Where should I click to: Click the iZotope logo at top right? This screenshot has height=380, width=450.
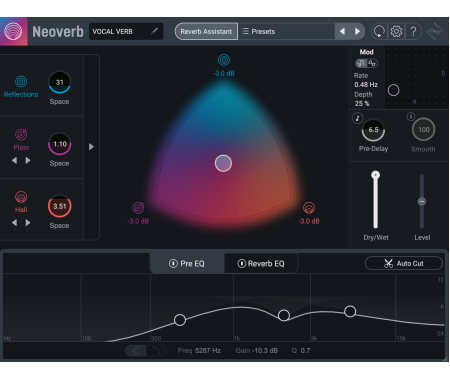(x=435, y=31)
